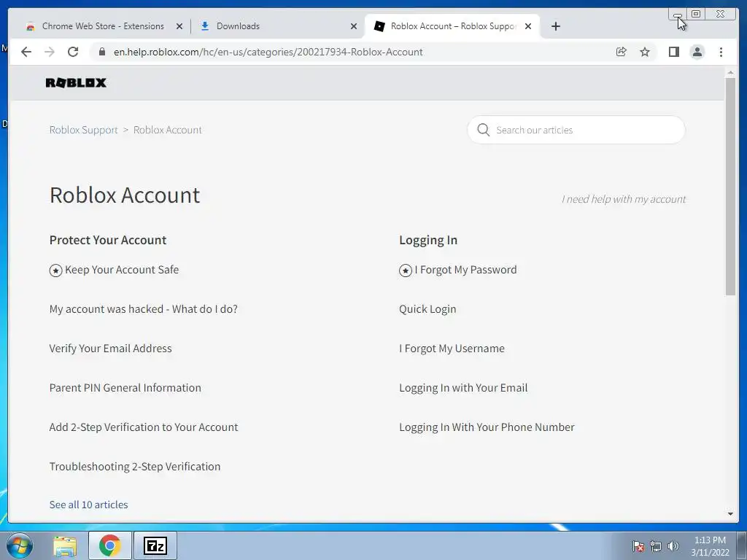Open the Chrome three-dot menu
The image size is (747, 560).
[x=721, y=52]
